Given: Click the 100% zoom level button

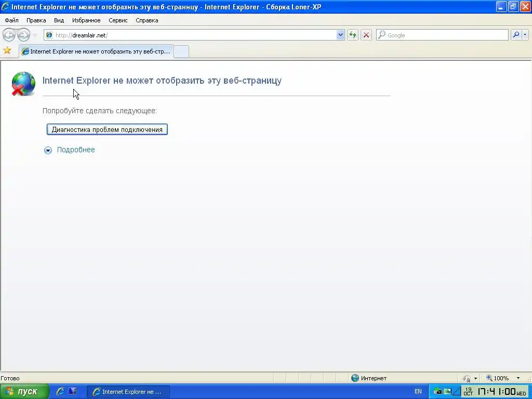Looking at the screenshot, I should click(x=498, y=378).
